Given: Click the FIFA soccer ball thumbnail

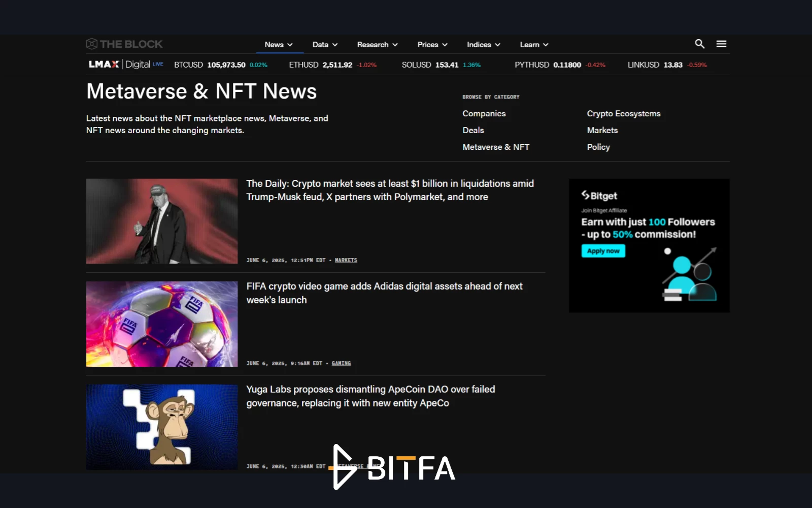Looking at the screenshot, I should point(162,324).
